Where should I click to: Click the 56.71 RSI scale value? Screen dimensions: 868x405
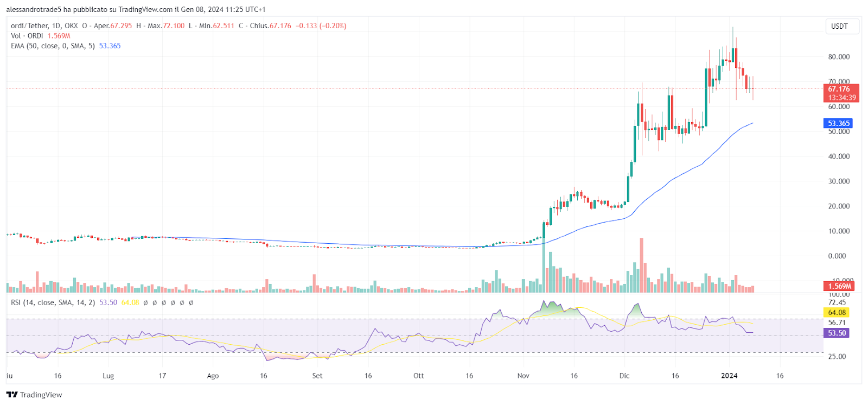(837, 322)
